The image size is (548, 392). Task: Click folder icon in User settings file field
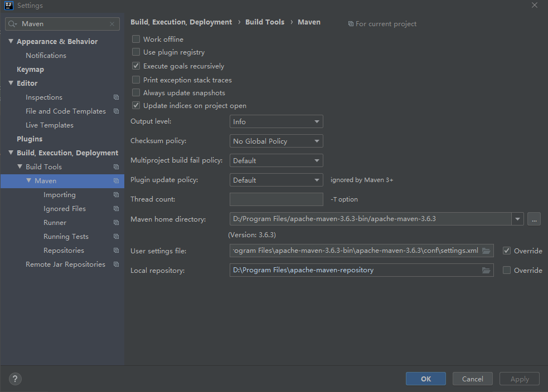[x=486, y=251]
